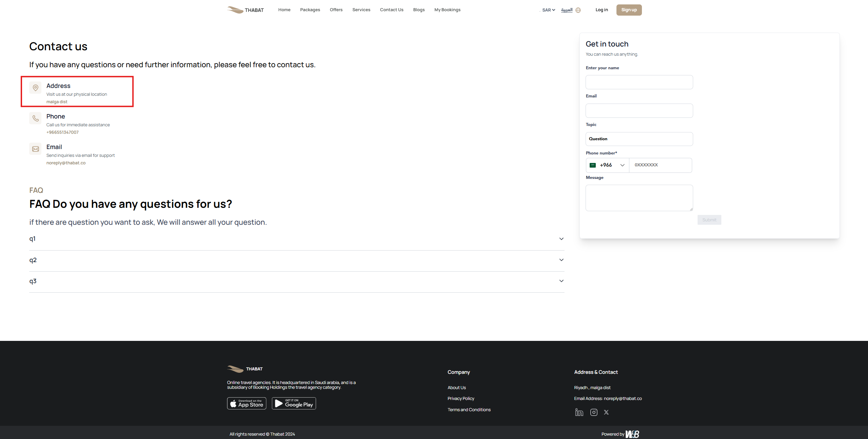Expand the q2 FAQ chevron
The width and height of the screenshot is (868, 439).
[561, 260]
